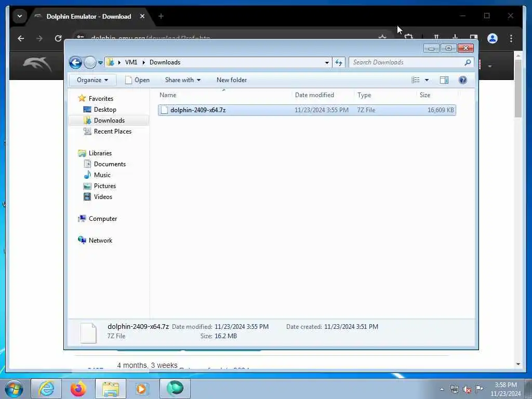This screenshot has height=399, width=532.
Task: Open the address bar previous locations dropdown
Action: 327,62
